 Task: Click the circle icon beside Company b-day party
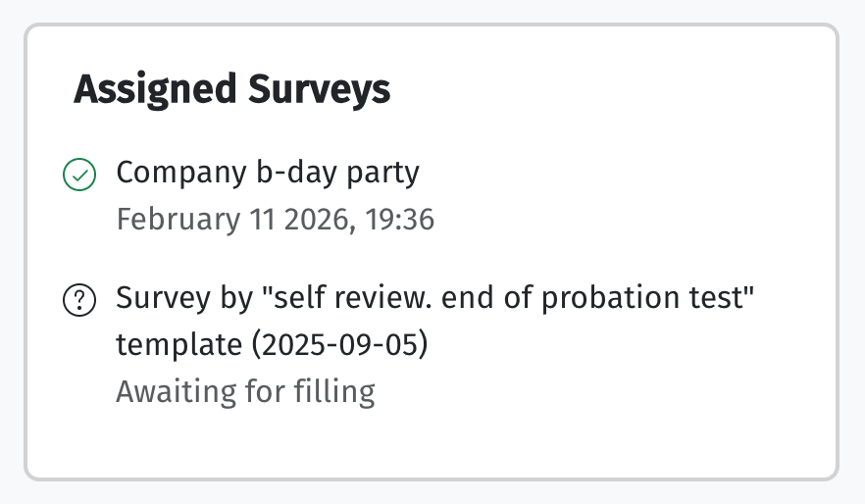tap(79, 176)
